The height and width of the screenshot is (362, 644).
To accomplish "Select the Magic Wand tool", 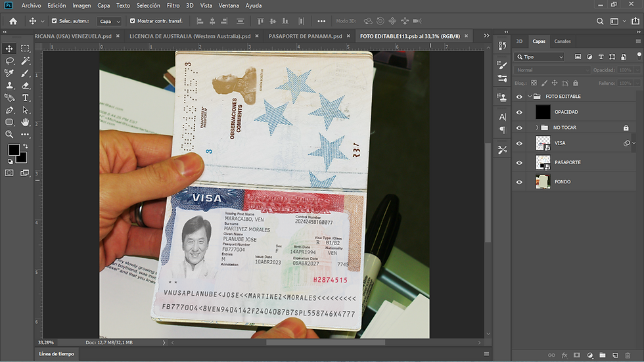I will coord(25,60).
